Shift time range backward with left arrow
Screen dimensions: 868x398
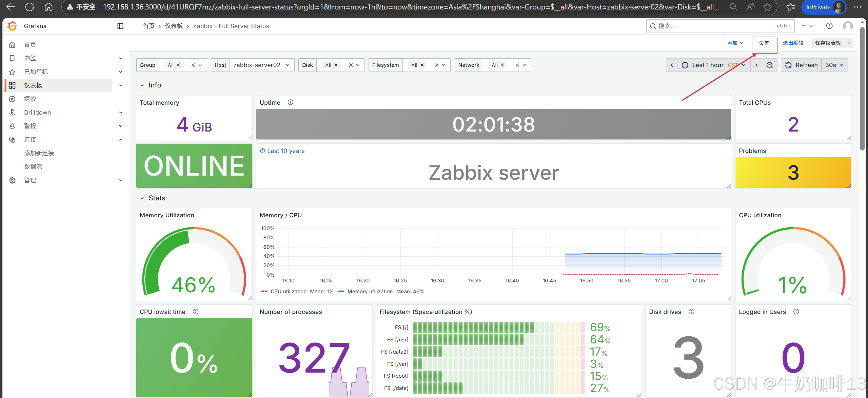point(672,65)
